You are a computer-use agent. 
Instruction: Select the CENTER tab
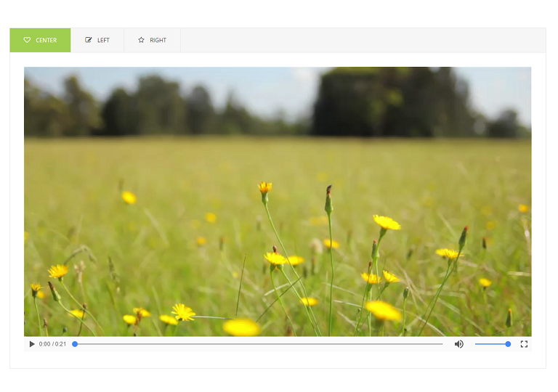click(40, 40)
